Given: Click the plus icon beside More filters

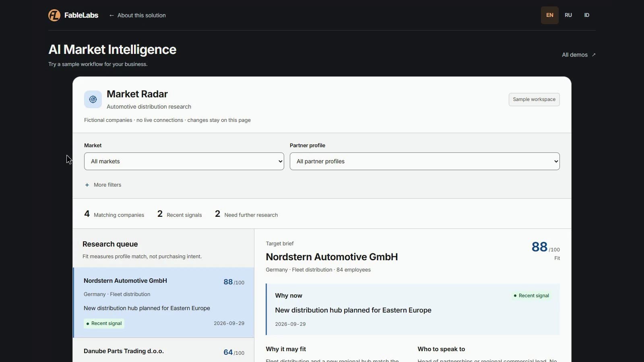Looking at the screenshot, I should (87, 185).
